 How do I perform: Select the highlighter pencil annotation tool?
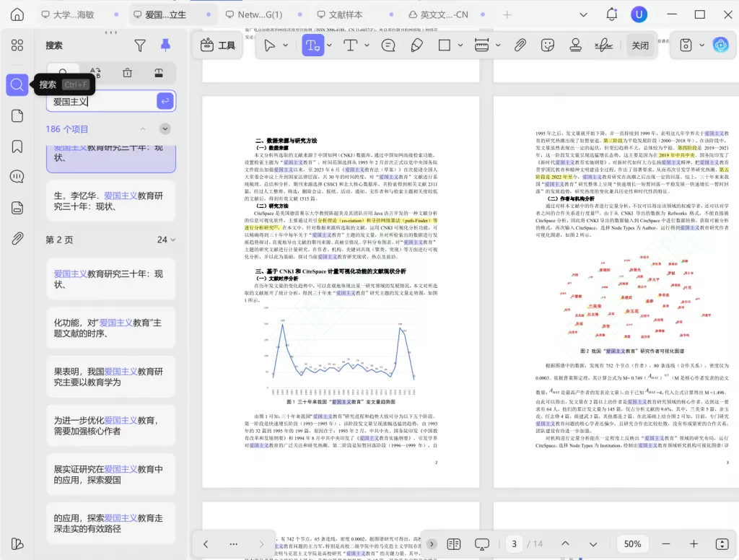click(x=416, y=45)
